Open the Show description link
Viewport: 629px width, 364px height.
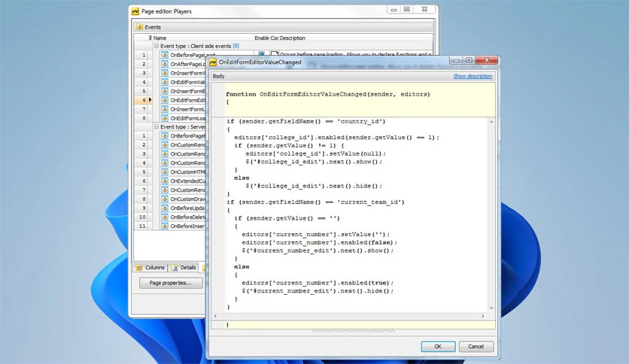(473, 76)
